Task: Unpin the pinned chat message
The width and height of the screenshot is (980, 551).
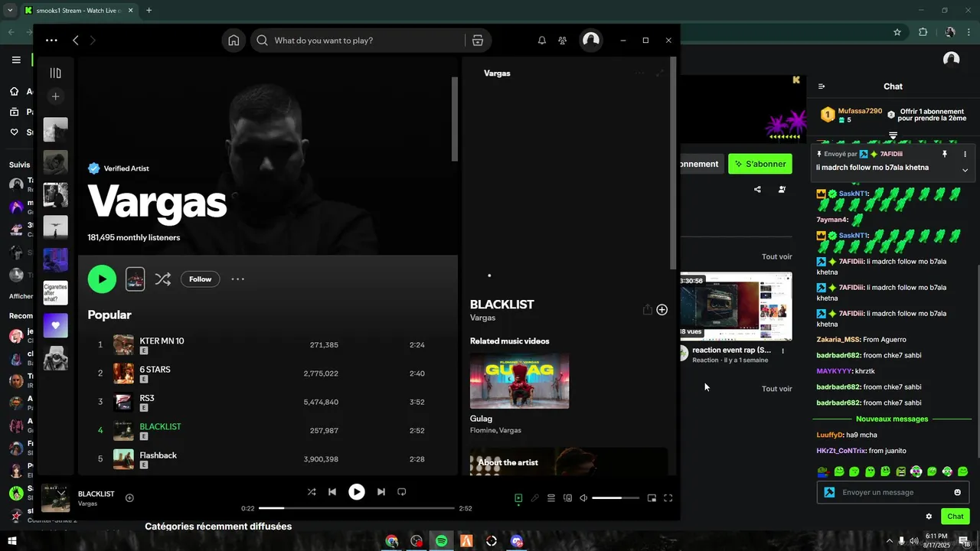Action: pyautogui.click(x=944, y=154)
